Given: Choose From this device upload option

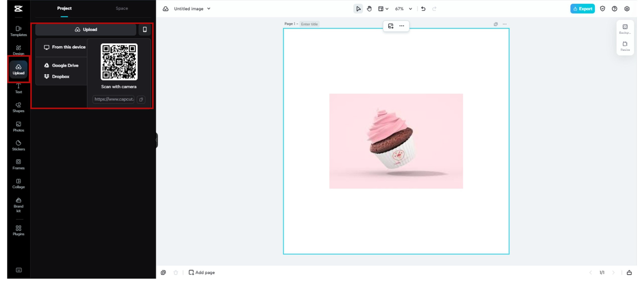Looking at the screenshot, I should (64, 47).
